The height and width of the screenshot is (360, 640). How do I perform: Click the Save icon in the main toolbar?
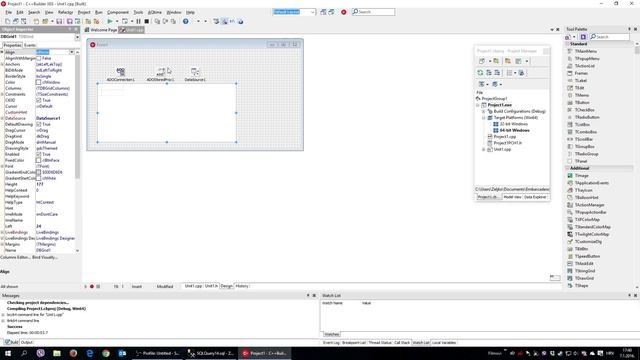59,21
